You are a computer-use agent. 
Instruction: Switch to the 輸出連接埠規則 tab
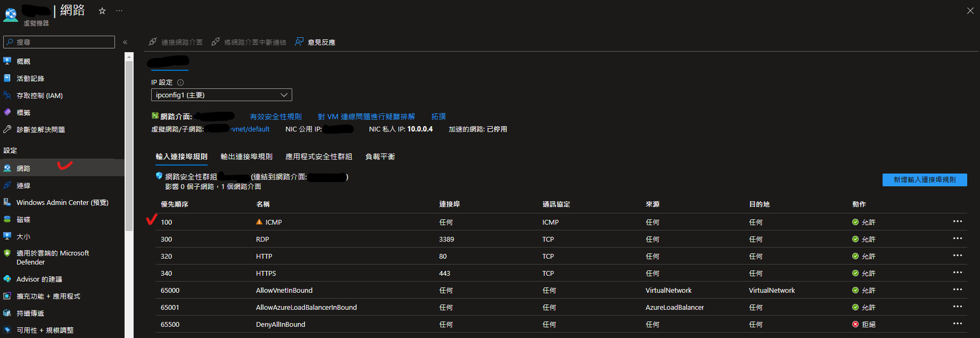pos(246,156)
